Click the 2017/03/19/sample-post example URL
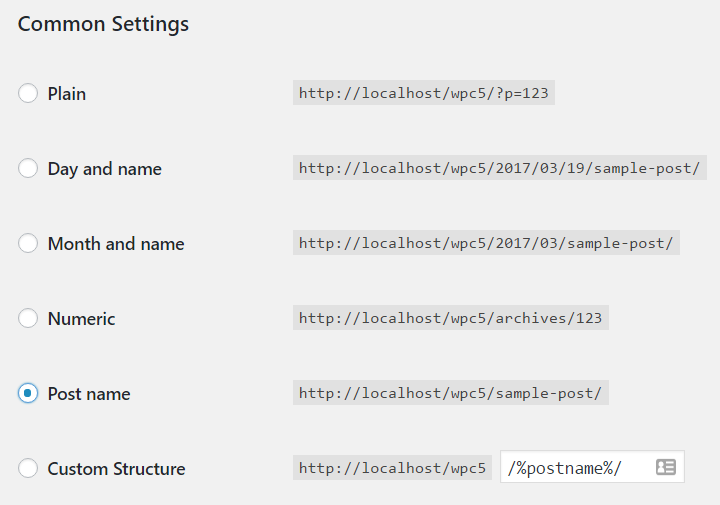 click(x=499, y=168)
